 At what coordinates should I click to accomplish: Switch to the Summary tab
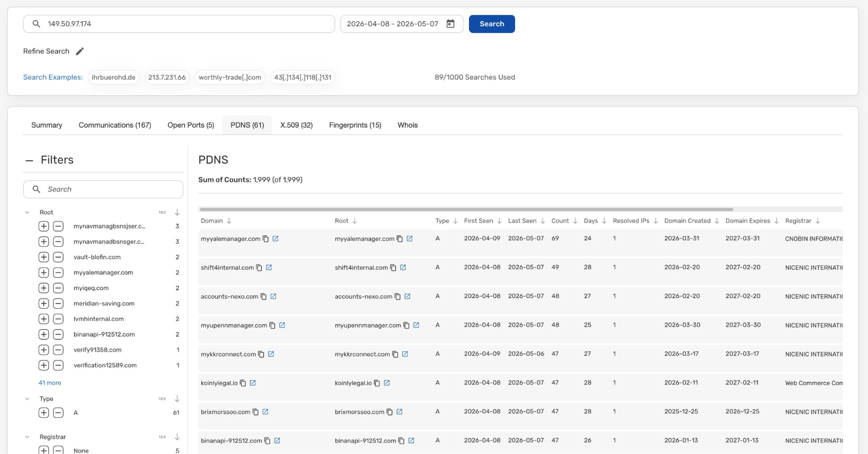[47, 125]
